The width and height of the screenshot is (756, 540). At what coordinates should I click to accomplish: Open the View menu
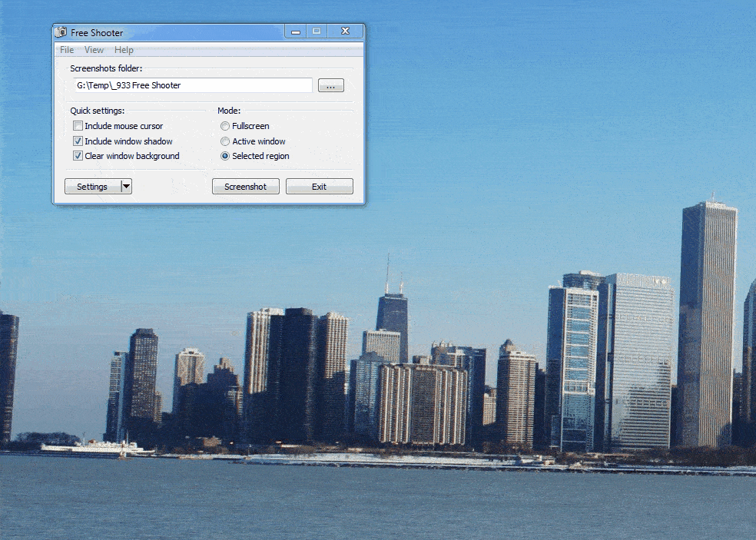click(94, 50)
